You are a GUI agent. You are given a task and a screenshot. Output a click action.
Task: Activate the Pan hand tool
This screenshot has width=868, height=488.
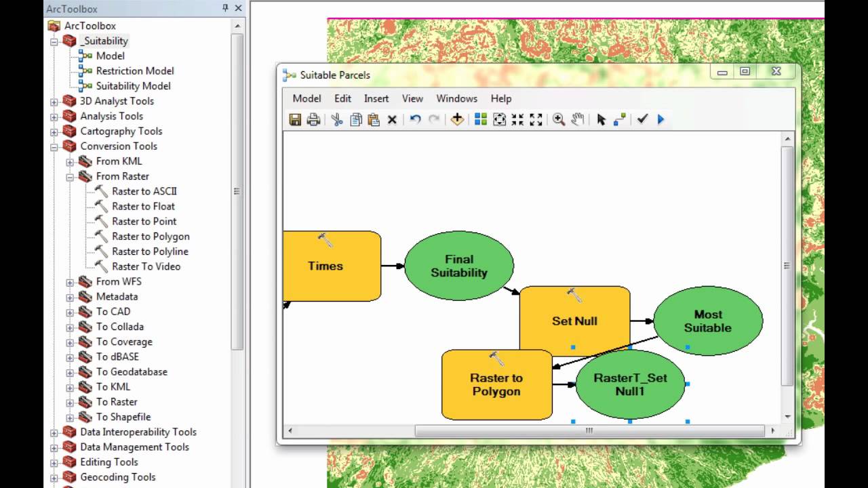578,119
